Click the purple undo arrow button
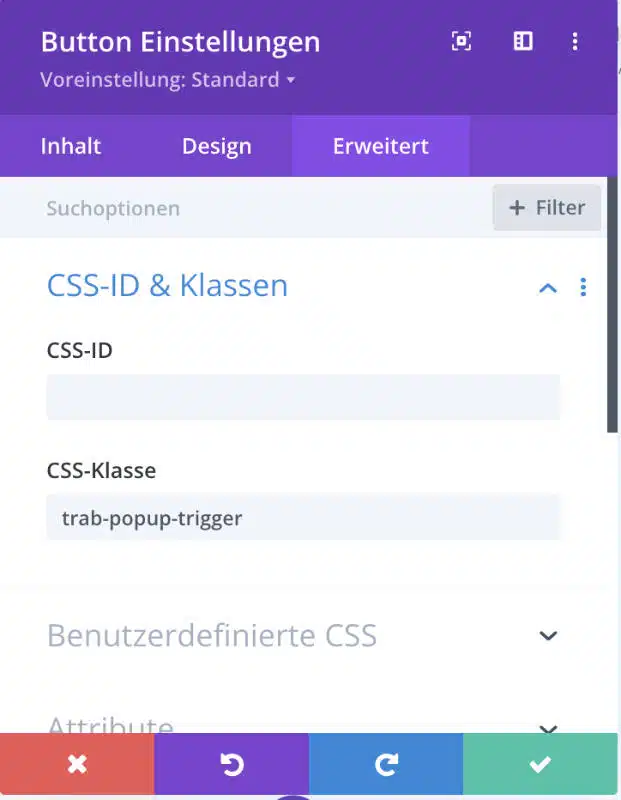621x800 pixels. click(x=232, y=764)
